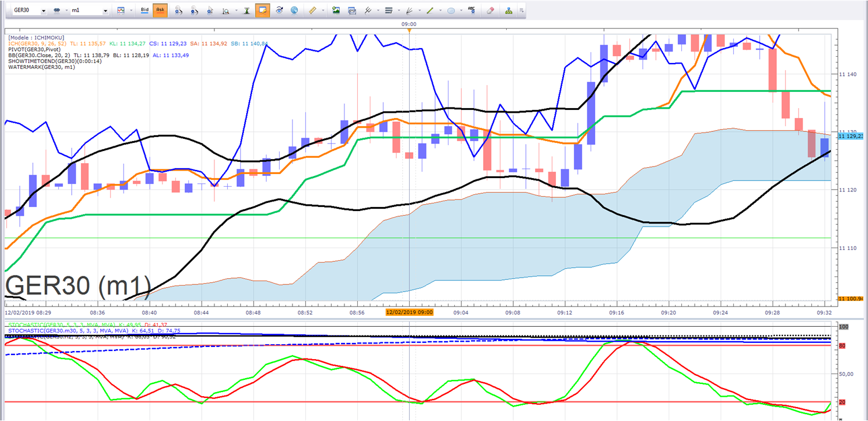
Task: Click the KL: 11 134,27 value
Action: 127,44
